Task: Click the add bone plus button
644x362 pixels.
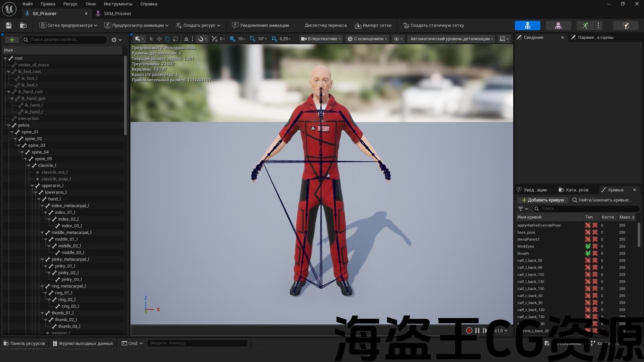Action: coord(12,40)
